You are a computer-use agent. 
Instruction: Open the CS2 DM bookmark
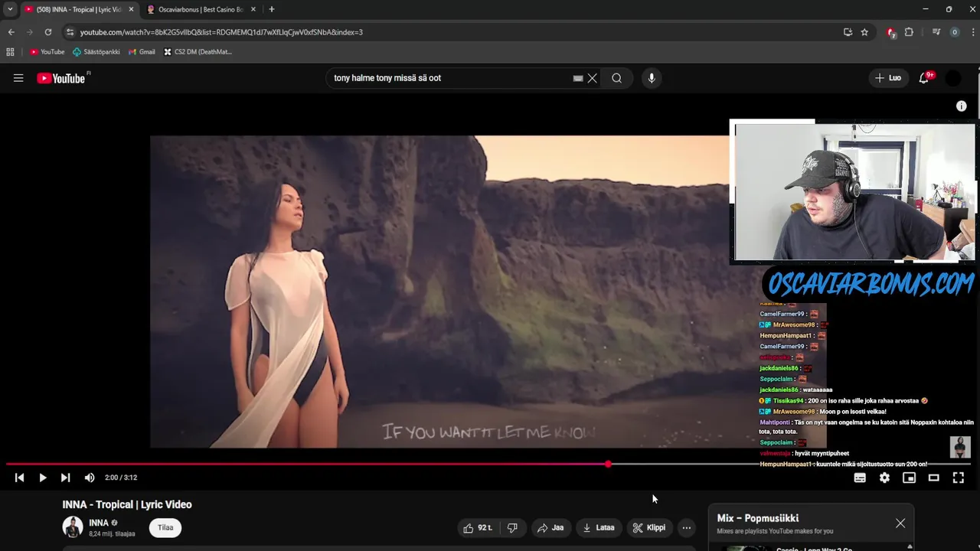(x=198, y=52)
